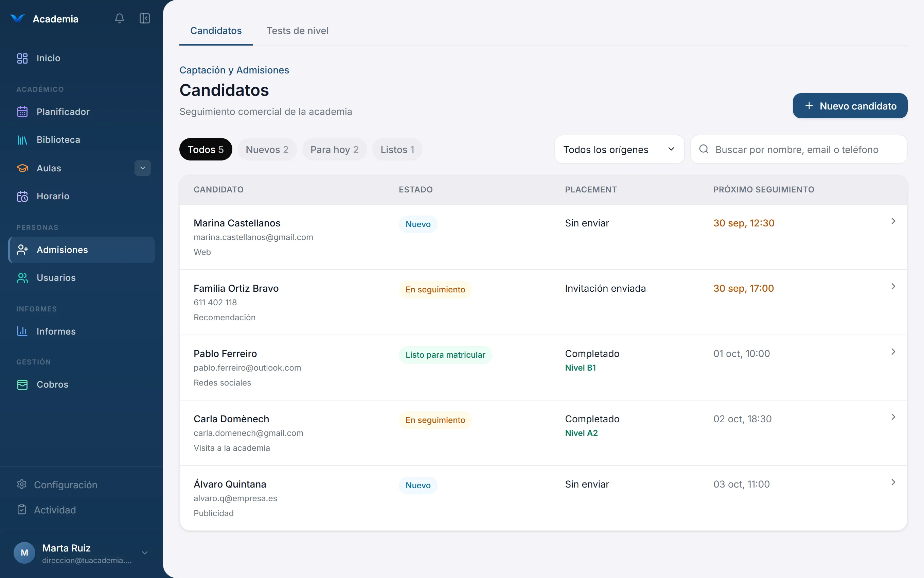
Task: Focus the search by nombre field
Action: [x=798, y=150]
